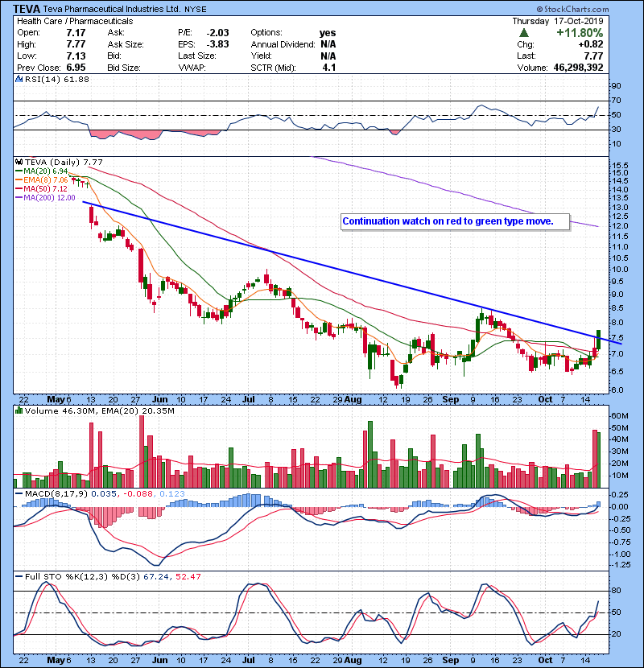Click the MA(200) 12.00 legend text
644x668 pixels.
pyautogui.click(x=49, y=198)
